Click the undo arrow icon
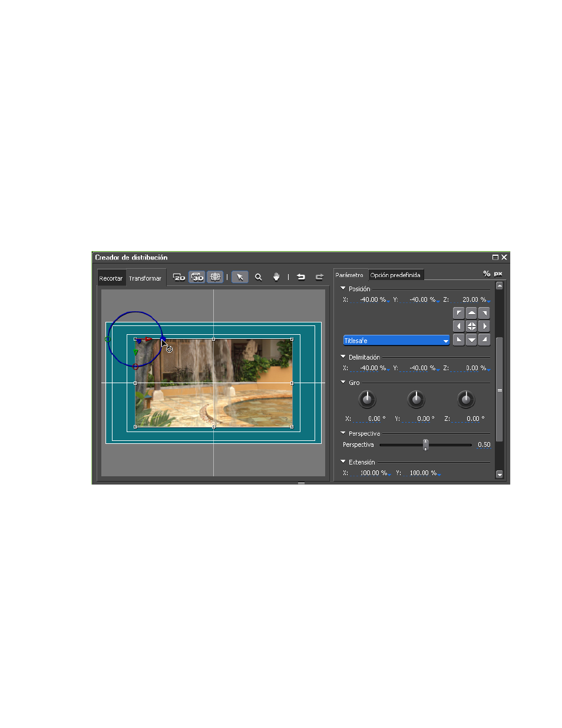 (301, 277)
